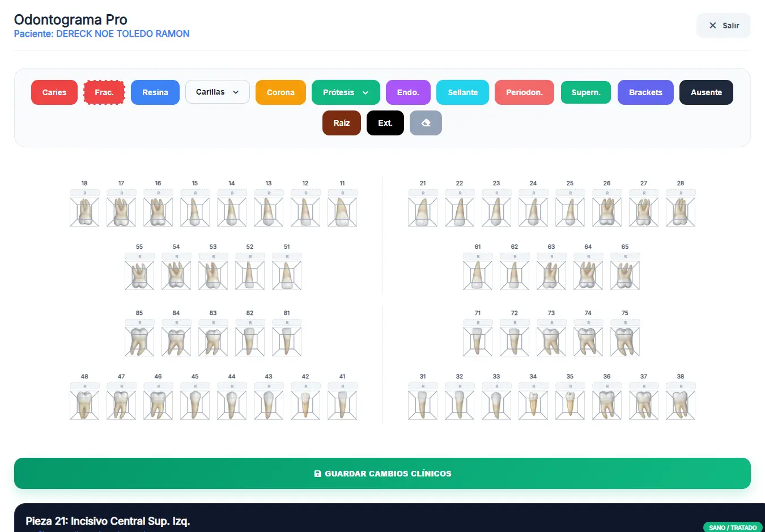Select tooth 21 in the chart
The height and width of the screenshot is (532, 765).
click(423, 212)
